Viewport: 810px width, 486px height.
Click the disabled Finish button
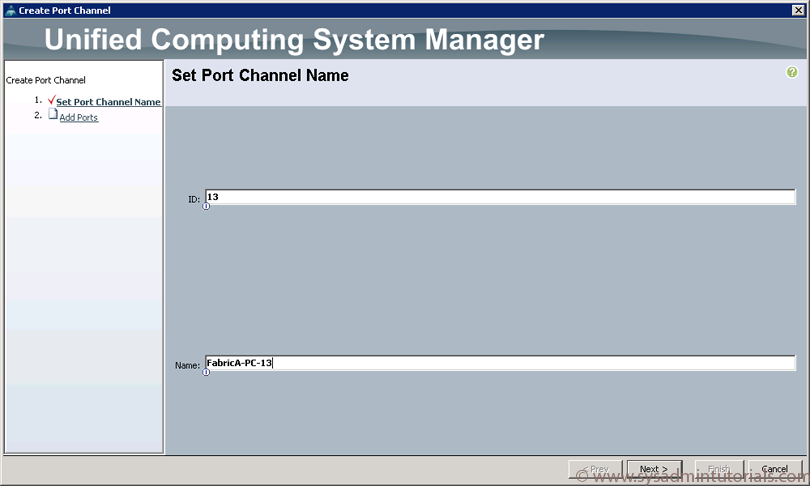pyautogui.click(x=719, y=469)
